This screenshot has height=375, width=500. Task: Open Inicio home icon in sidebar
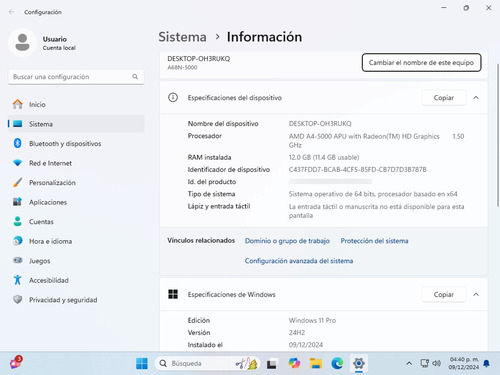18,104
